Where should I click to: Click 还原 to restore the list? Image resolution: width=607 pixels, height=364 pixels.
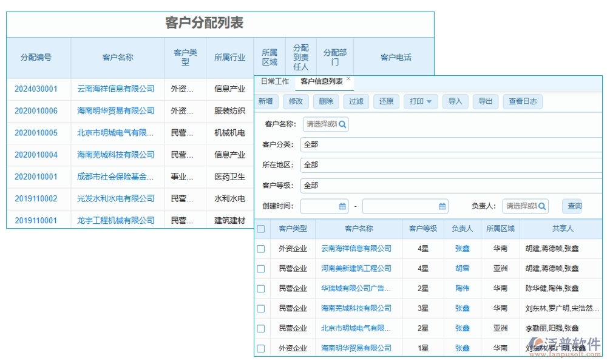tap(387, 101)
